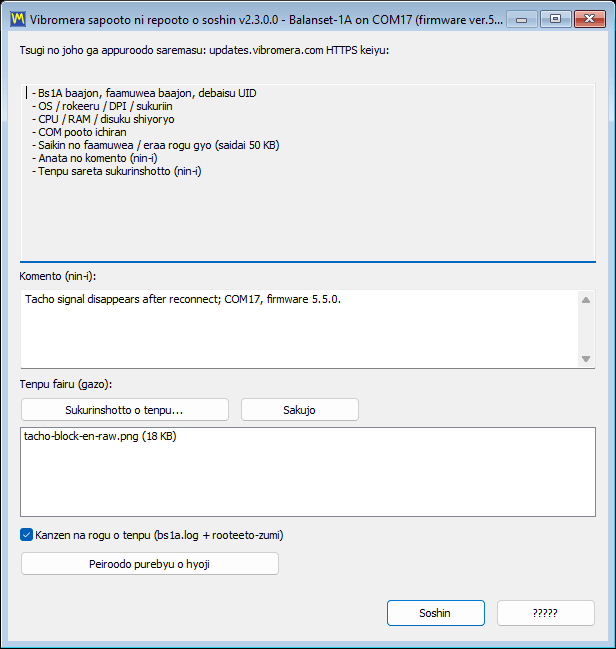The width and height of the screenshot is (616, 649).
Task: Click into the Komento text field
Action: (x=299, y=329)
